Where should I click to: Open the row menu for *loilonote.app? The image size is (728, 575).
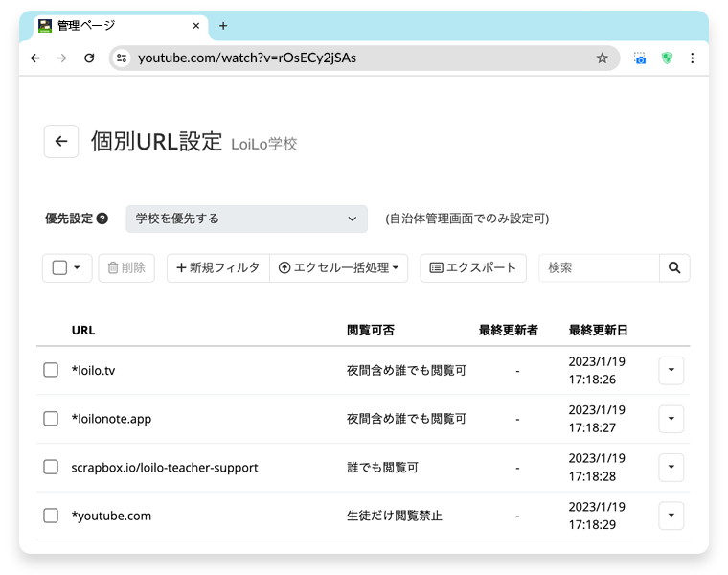tap(671, 419)
